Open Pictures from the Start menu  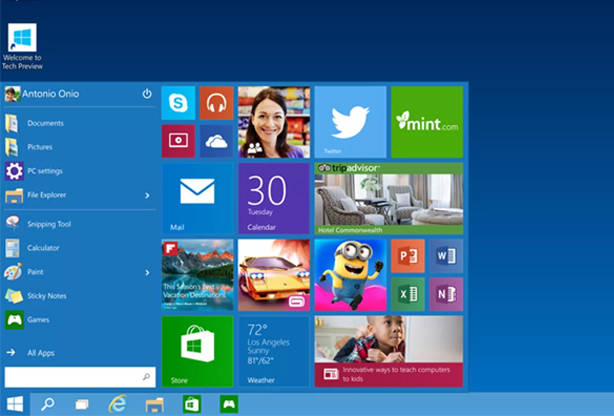80,147
